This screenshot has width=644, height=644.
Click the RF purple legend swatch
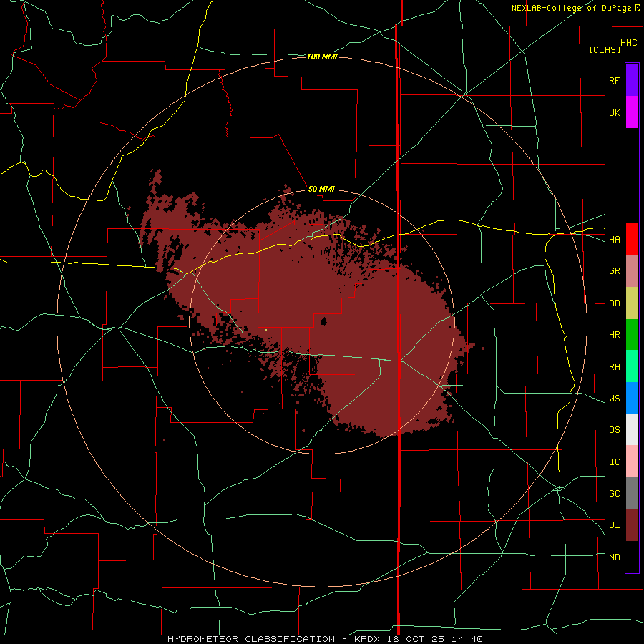tap(632, 80)
